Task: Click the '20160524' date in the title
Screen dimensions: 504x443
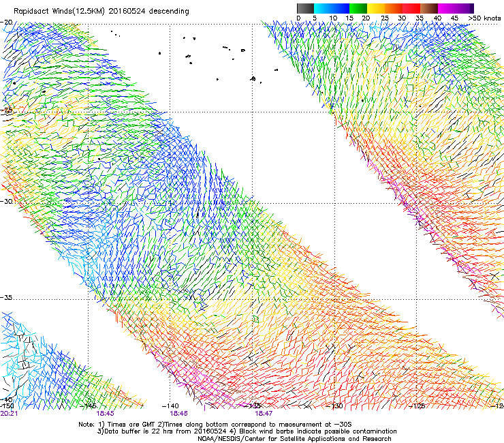Action: [x=127, y=12]
